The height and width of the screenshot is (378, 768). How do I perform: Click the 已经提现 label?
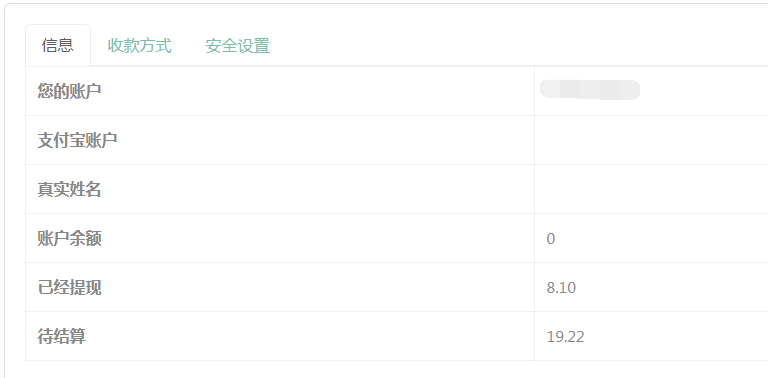click(70, 287)
